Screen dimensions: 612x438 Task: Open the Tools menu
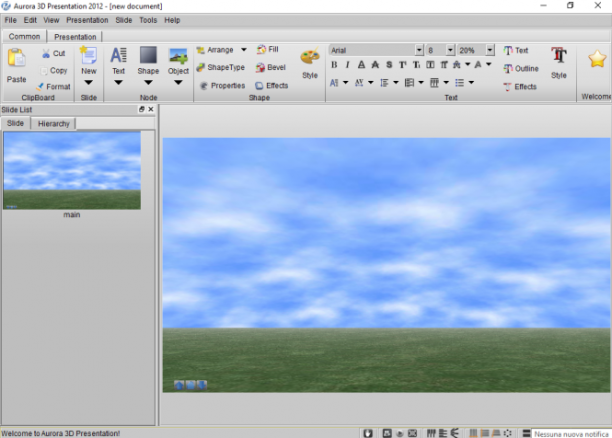(148, 20)
